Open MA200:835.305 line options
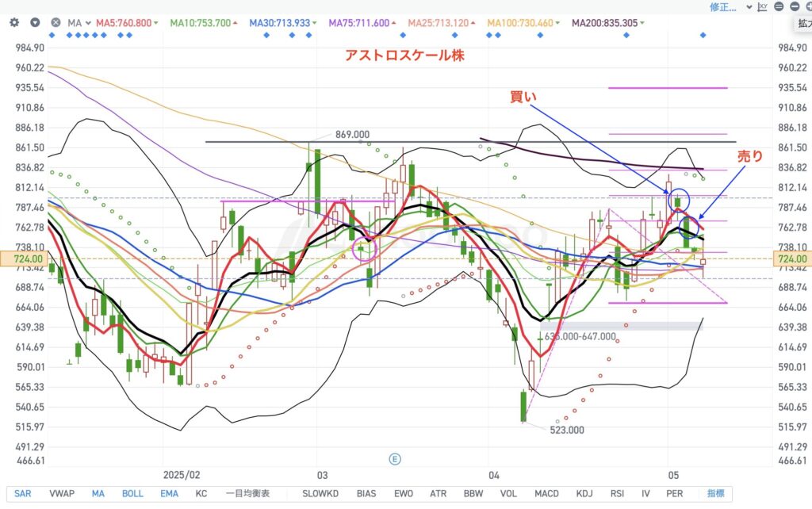The image size is (812, 509). [x=608, y=23]
